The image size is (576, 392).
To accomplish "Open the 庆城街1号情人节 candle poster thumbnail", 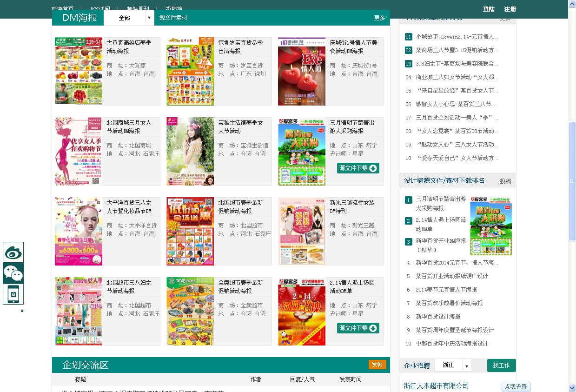I will pyautogui.click(x=302, y=71).
